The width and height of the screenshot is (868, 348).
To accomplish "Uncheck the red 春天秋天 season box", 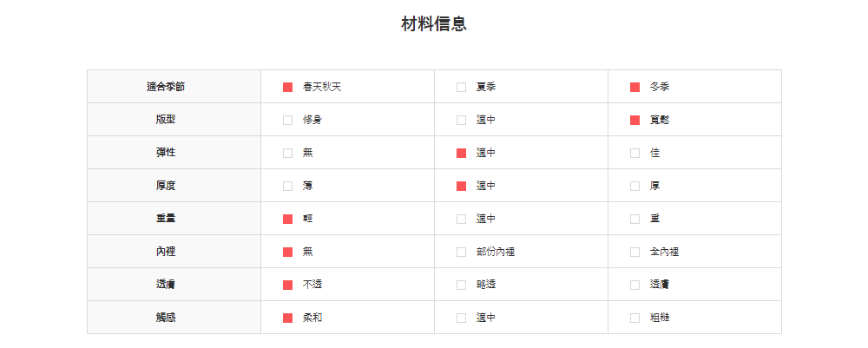I will pos(287,87).
